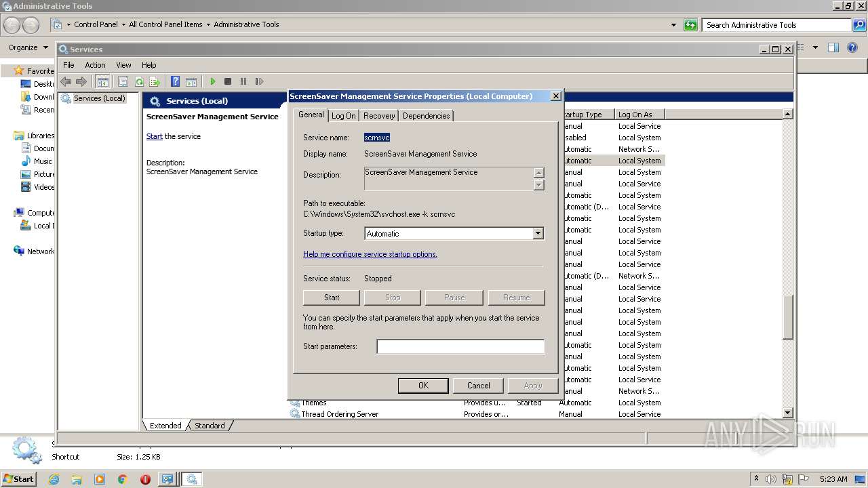Show hidden tray icons arrow

click(x=756, y=479)
